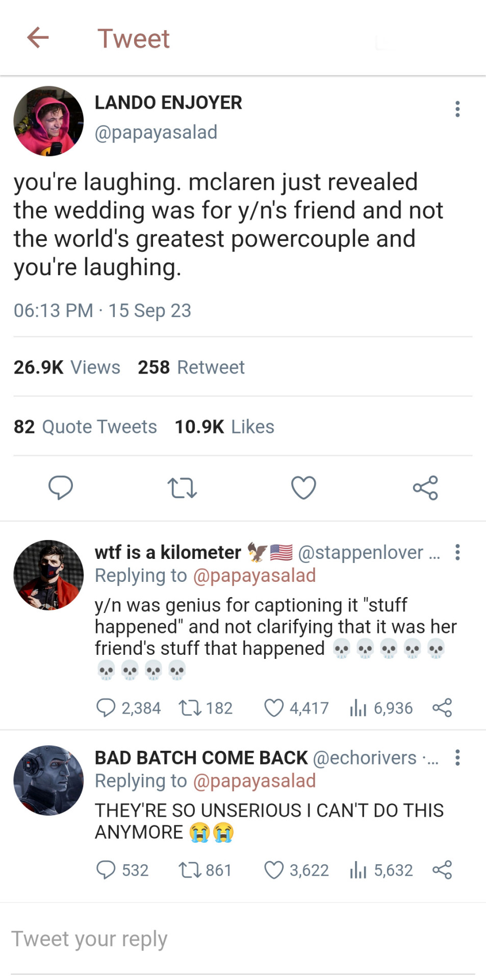This screenshot has height=980, width=486.
Task: Open reply thread on stappenlover's comment
Action: click(x=106, y=708)
